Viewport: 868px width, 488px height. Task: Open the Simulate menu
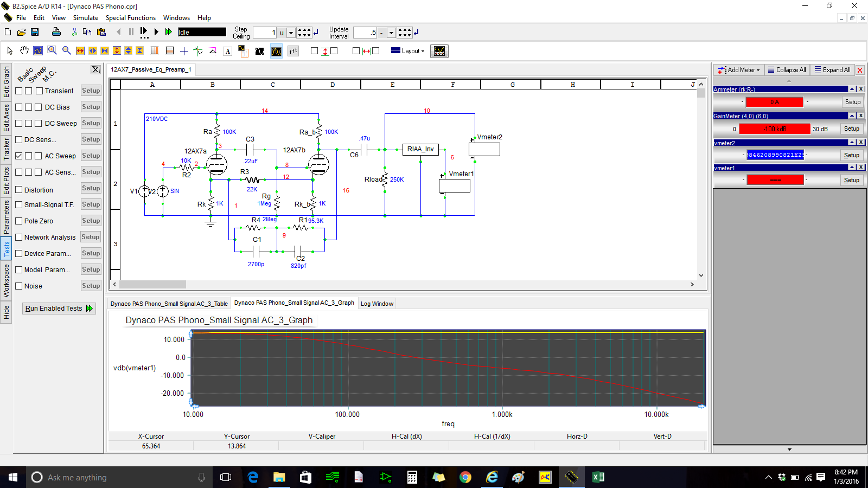pos(86,18)
